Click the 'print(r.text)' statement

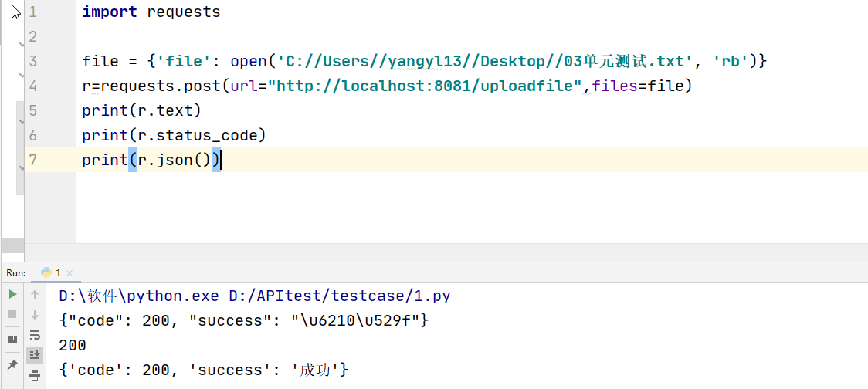tap(142, 110)
